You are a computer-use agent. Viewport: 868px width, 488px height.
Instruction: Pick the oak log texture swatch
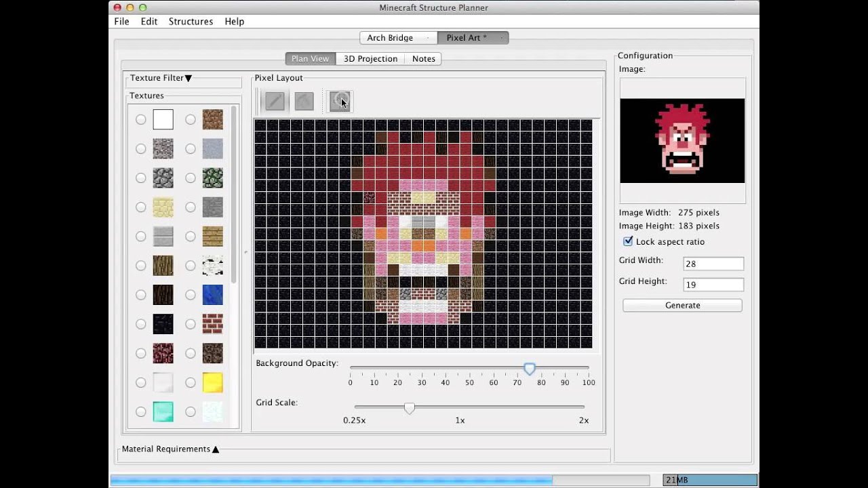coord(163,265)
